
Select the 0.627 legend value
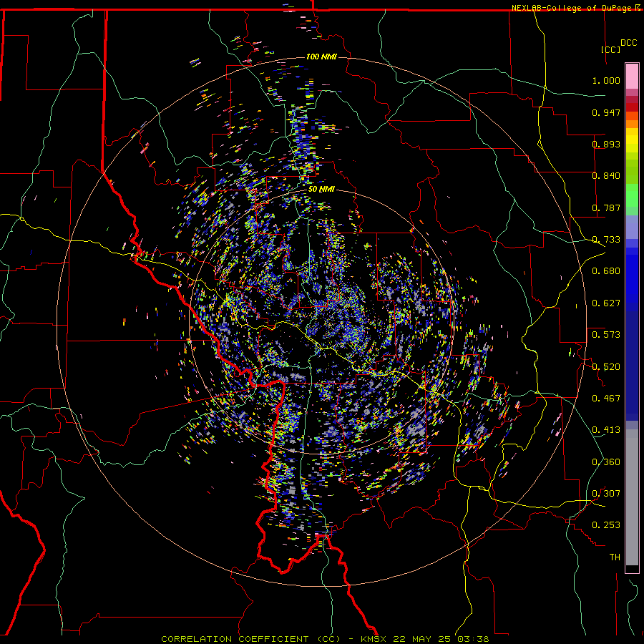coord(606,303)
